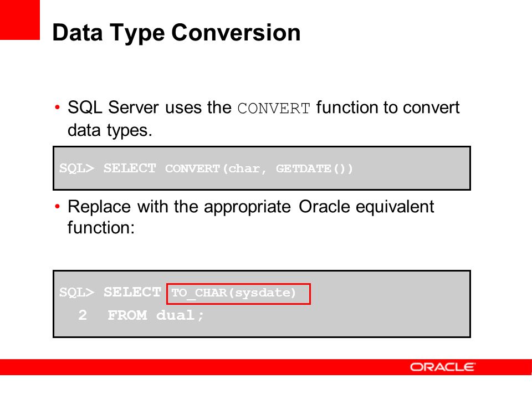Click the SQL Server code block

[262, 168]
